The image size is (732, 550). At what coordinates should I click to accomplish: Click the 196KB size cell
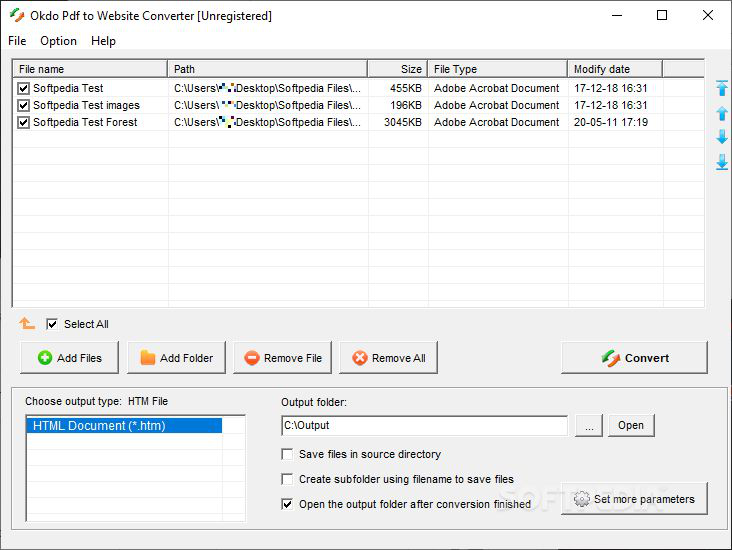pos(406,106)
